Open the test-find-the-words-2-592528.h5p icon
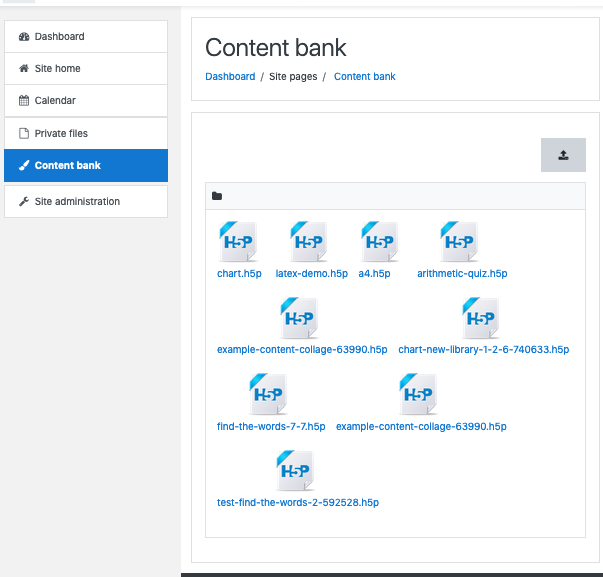 pos(295,470)
